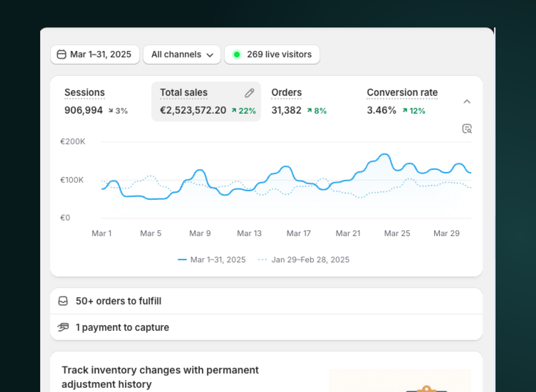Click the All channels chevron arrow
536x392 pixels.
210,55
